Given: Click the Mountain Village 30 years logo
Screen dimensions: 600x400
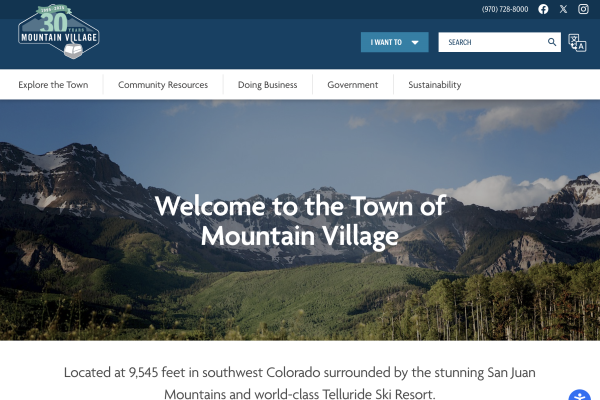Looking at the screenshot, I should (x=59, y=31).
